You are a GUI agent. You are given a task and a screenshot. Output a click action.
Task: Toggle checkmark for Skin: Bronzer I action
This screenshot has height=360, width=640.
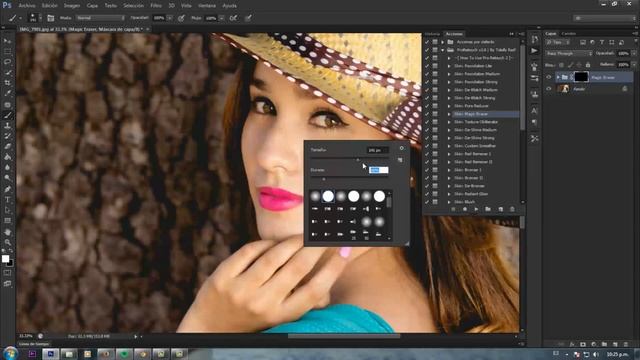tap(427, 170)
